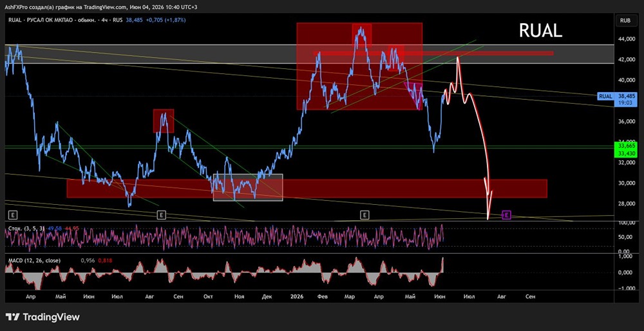Click the 19:03 countdown on the price scale
Image resolution: width=644 pixels, height=331 pixels.
point(625,104)
